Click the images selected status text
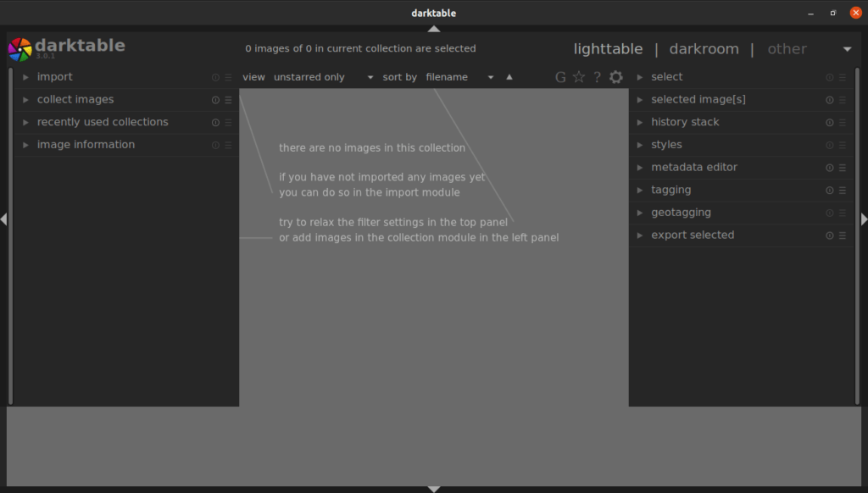 point(360,48)
